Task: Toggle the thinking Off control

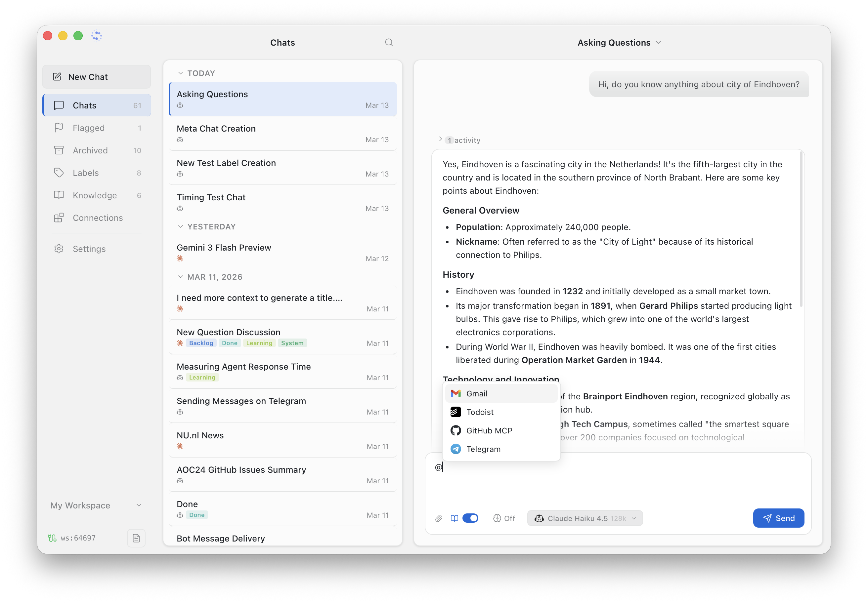Action: point(504,518)
